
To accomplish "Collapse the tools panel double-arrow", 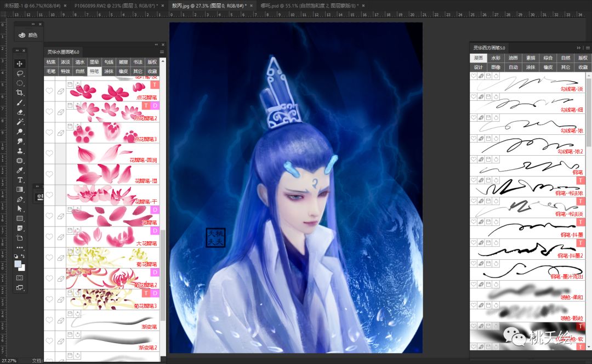I will [x=17, y=50].
